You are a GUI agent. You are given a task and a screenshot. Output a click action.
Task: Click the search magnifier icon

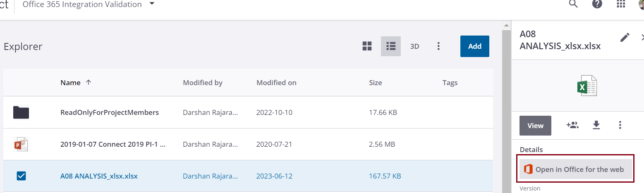click(573, 4)
